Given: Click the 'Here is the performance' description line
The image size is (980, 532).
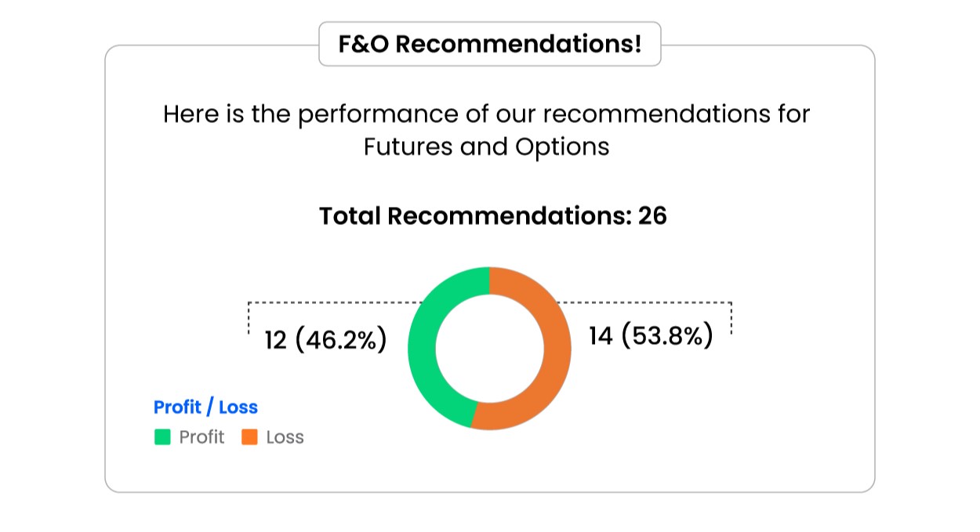Looking at the screenshot, I should [x=486, y=114].
